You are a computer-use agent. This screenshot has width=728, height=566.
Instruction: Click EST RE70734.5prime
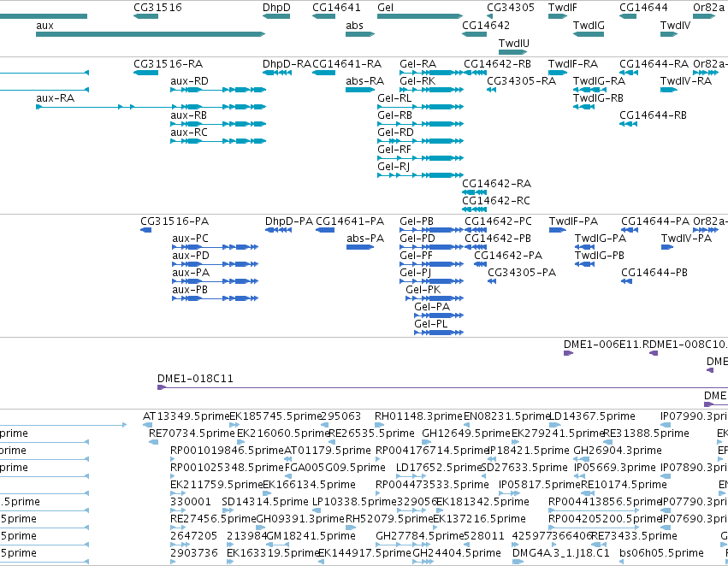coord(192,433)
